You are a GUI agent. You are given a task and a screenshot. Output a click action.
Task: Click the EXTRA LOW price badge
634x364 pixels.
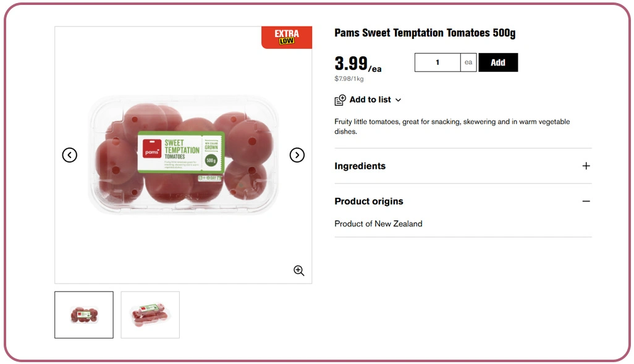click(286, 37)
